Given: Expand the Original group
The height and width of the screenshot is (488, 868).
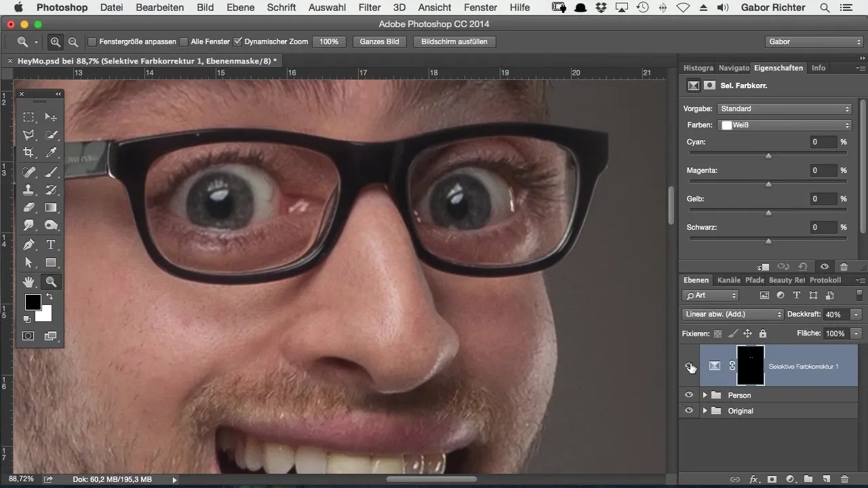Looking at the screenshot, I should 705,411.
